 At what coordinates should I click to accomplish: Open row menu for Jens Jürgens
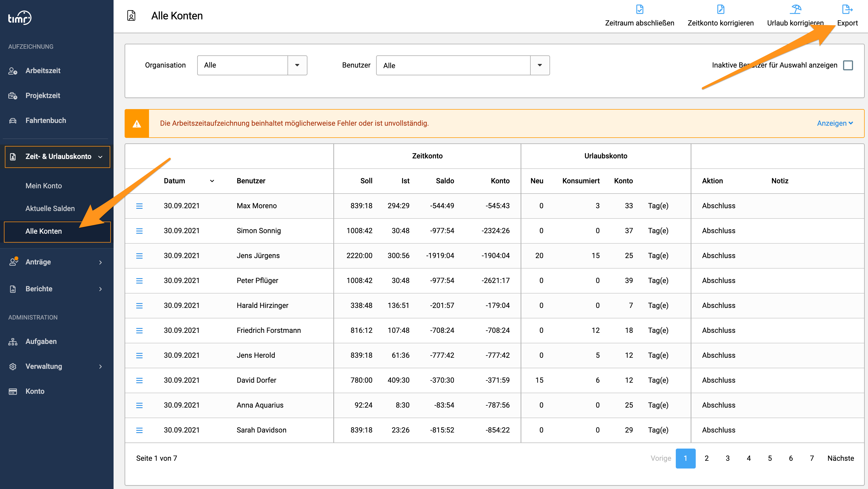point(139,256)
